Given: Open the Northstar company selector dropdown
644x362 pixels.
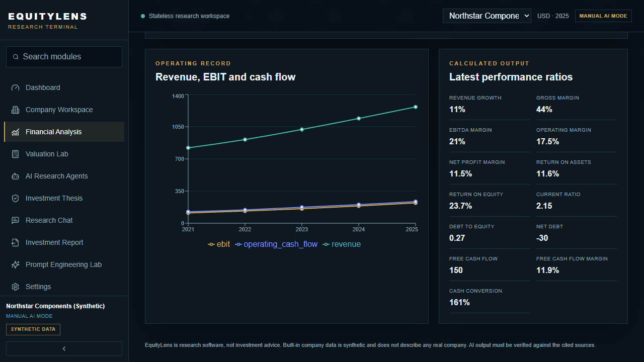Looking at the screenshot, I should 487,16.
